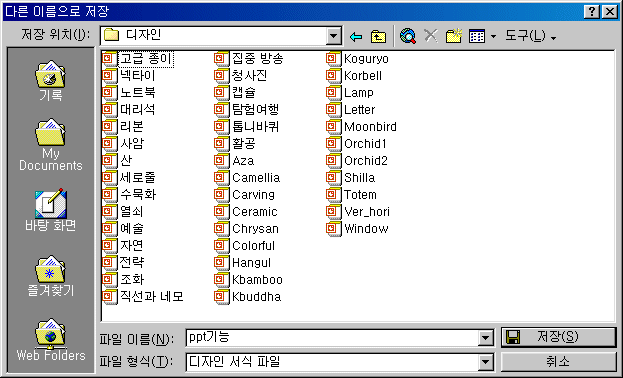The height and width of the screenshot is (378, 623).
Task: Click the Delete X icon in the toolbar
Action: [x=431, y=36]
